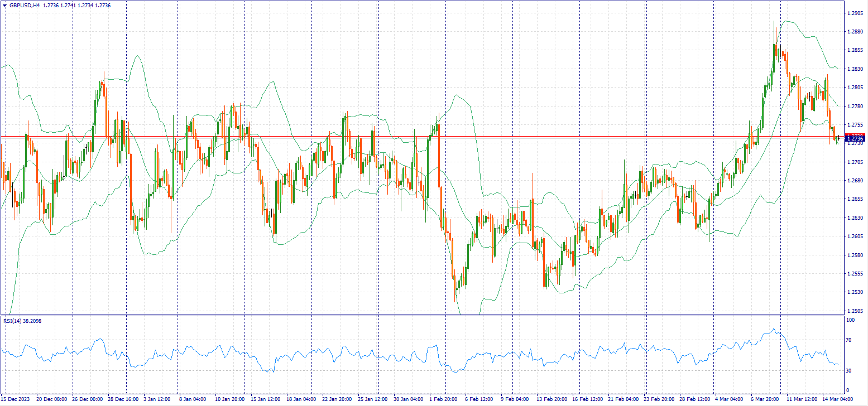Click the 1.2505 price axis label
Image resolution: width=868 pixels, height=406 pixels.
(855, 311)
